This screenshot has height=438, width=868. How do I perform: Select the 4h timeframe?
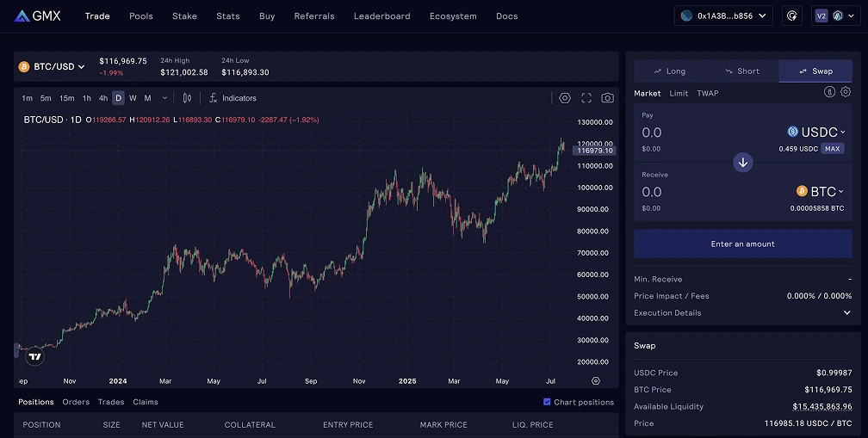[x=103, y=98]
